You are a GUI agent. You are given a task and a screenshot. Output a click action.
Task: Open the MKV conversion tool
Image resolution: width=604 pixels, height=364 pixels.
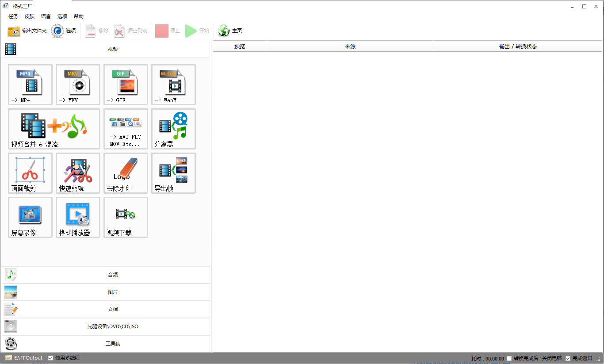pos(78,84)
